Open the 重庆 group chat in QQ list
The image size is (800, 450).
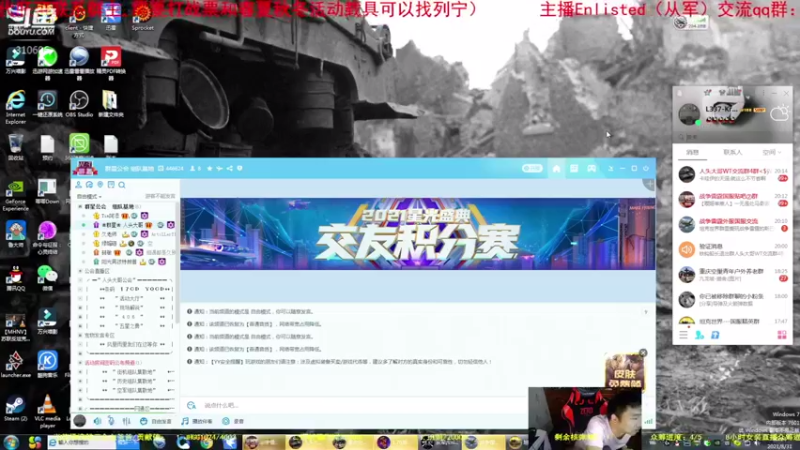point(733,274)
